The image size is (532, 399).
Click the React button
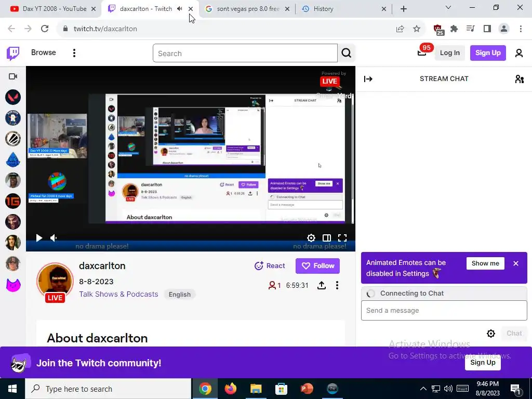[x=270, y=266]
